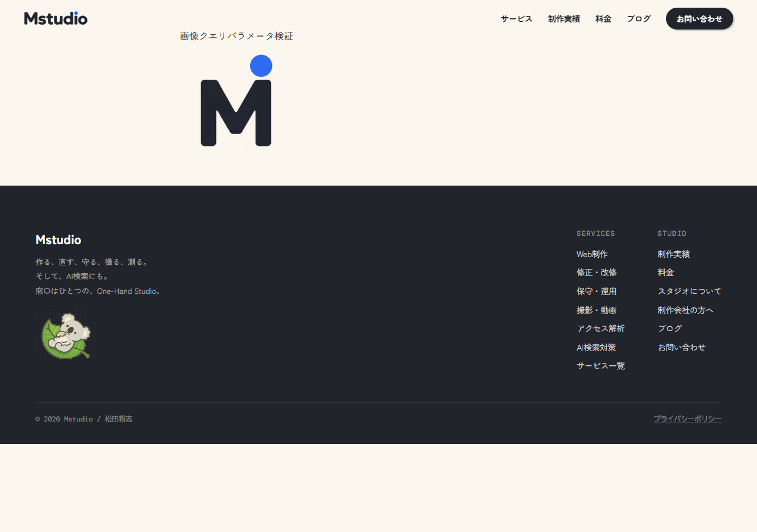
Task: Open サービス一覧 footer link
Action: (600, 366)
